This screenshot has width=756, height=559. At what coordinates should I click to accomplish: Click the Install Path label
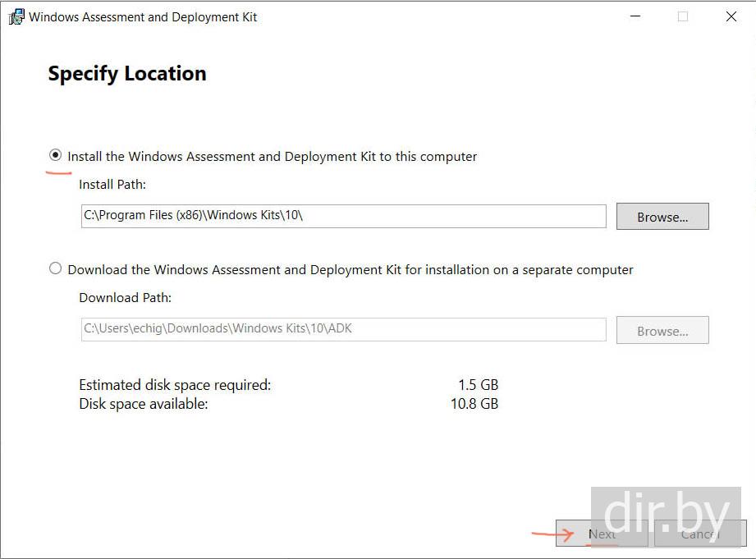pos(112,185)
